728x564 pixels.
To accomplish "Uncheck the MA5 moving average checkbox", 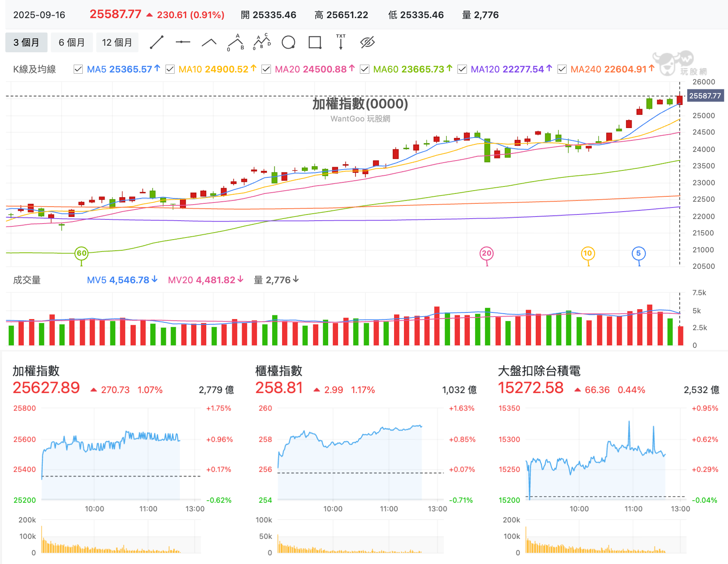I will pos(78,69).
